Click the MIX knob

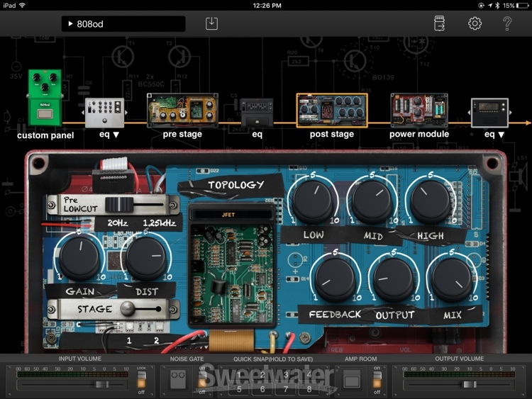point(452,278)
